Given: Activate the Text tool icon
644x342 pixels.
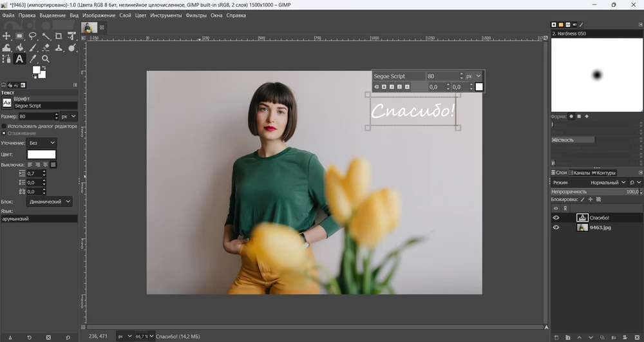Looking at the screenshot, I should pos(19,59).
